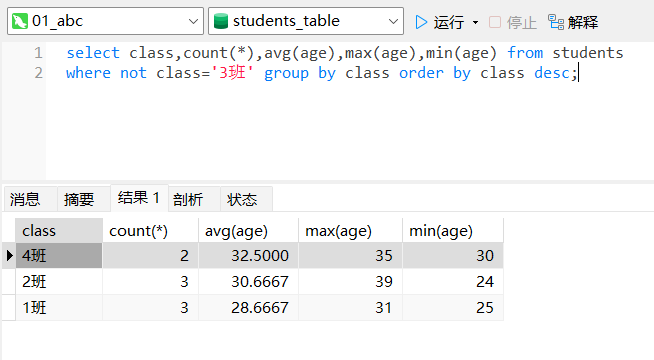
Task: Click the max age value 31
Action: tap(350, 307)
